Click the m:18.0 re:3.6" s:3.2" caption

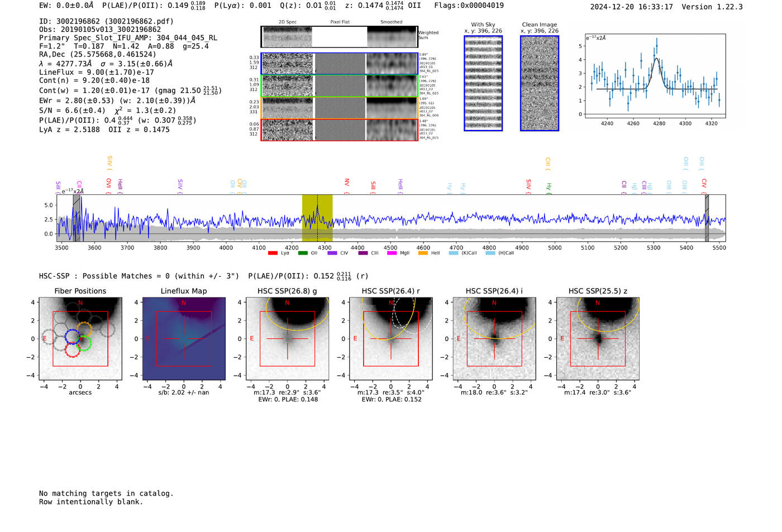[494, 393]
